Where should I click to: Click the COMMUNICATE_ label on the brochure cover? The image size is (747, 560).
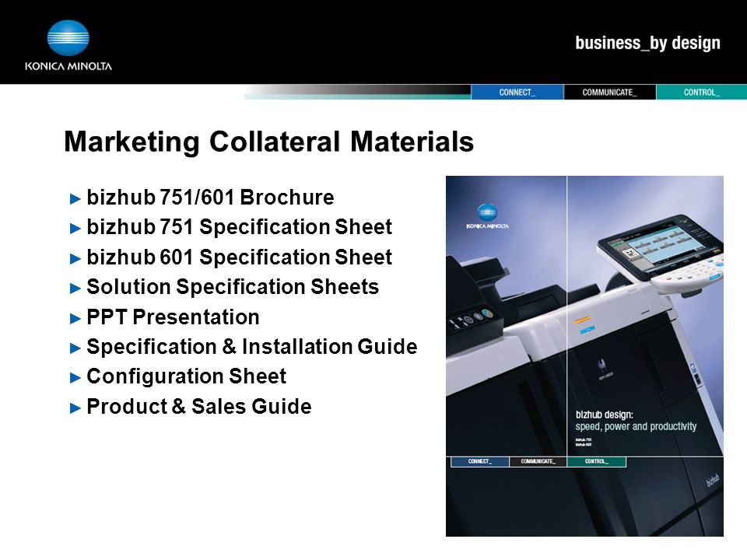pyautogui.click(x=538, y=461)
